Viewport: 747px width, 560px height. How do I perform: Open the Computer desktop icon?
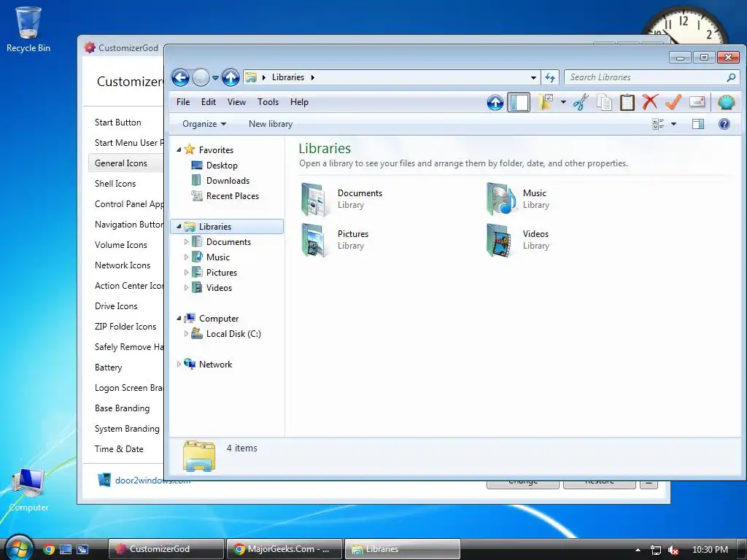(28, 489)
